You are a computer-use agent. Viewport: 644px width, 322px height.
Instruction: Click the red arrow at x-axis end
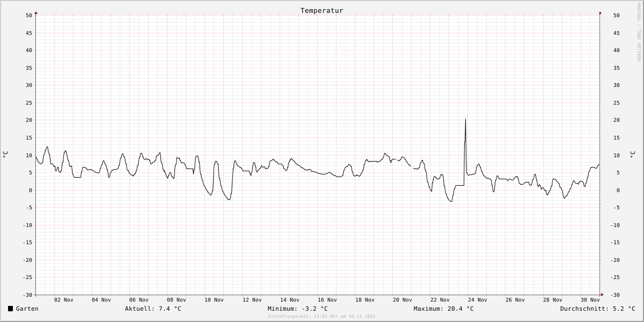coord(602,295)
